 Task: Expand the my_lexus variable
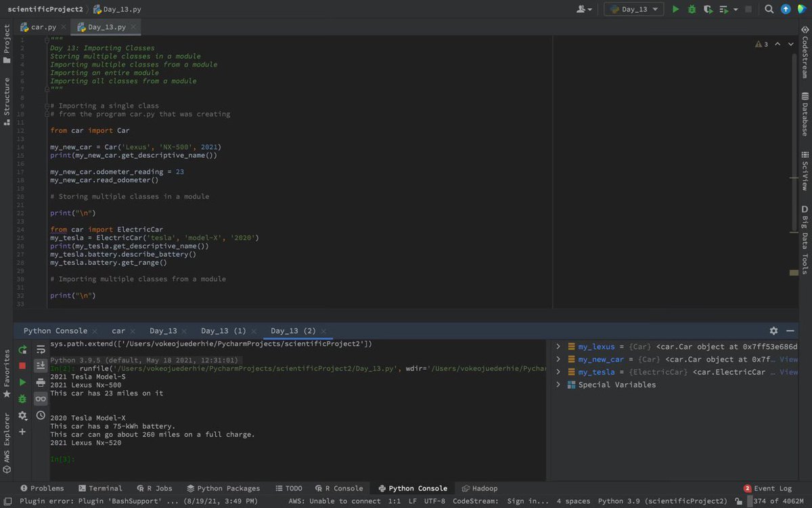click(x=558, y=347)
